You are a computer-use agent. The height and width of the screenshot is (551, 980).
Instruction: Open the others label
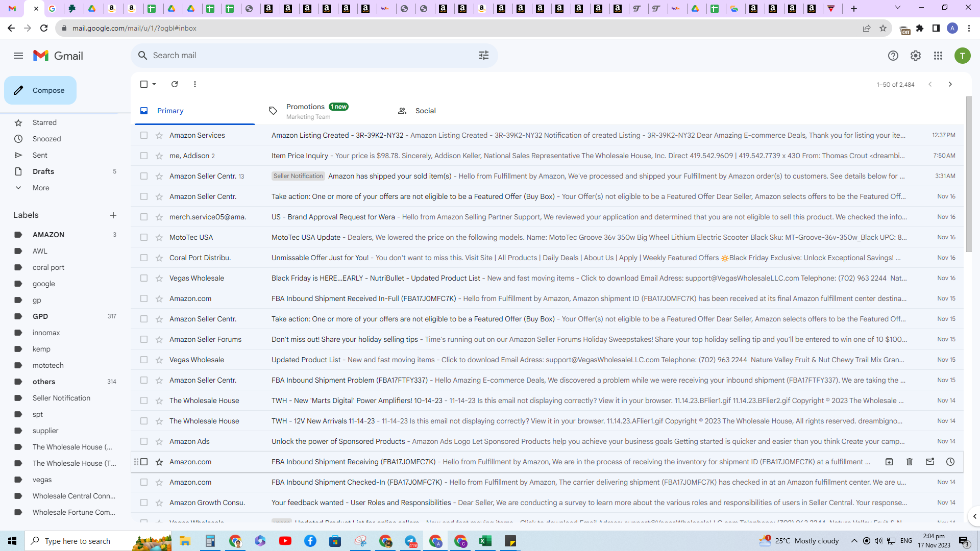point(44,382)
